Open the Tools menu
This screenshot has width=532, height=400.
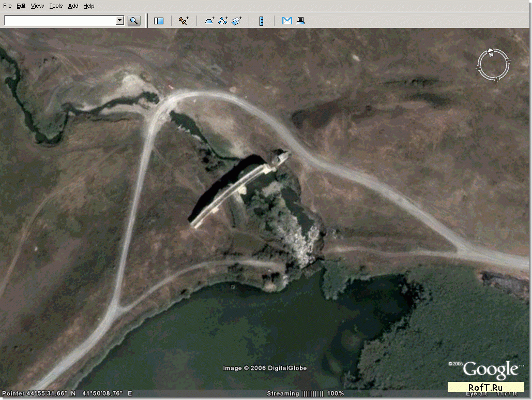click(x=56, y=6)
